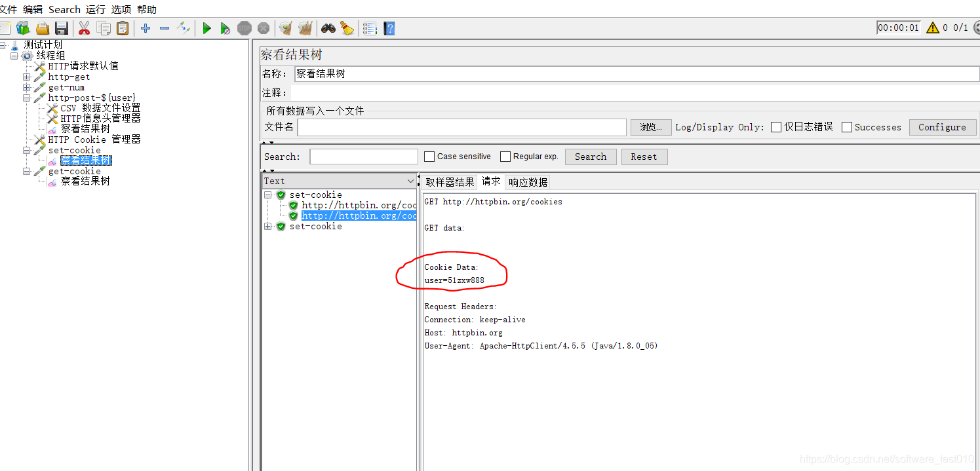Click the Reset Search yellow broom icon
This screenshot has height=471, width=980.
[x=347, y=28]
